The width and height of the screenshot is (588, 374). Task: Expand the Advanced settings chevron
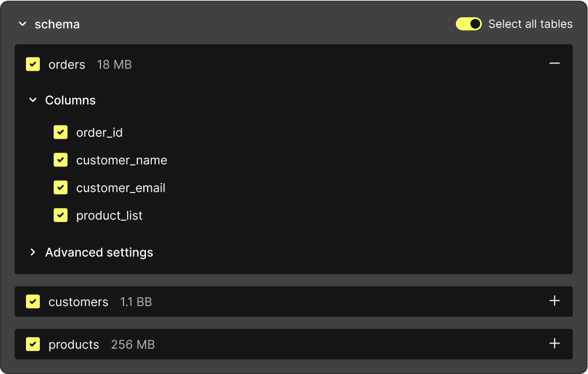[33, 252]
